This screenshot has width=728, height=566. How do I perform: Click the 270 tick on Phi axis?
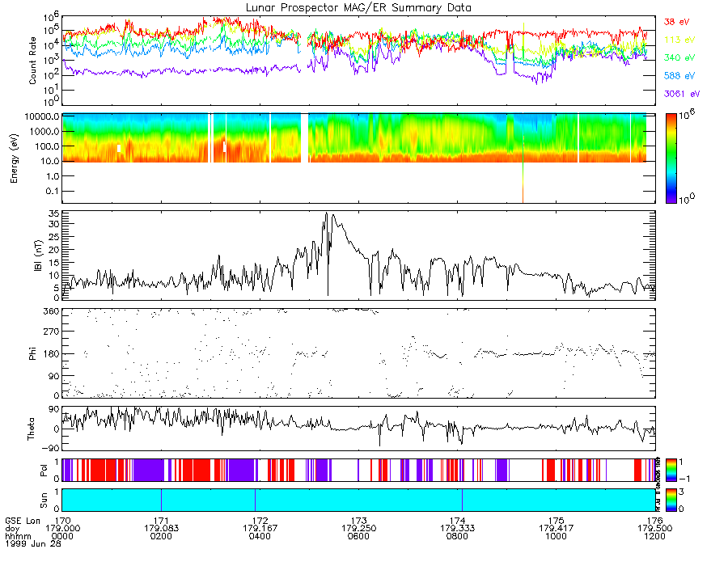(x=52, y=332)
